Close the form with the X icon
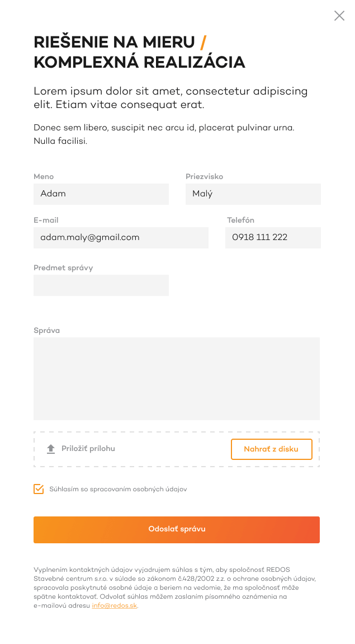The image size is (355, 644). [339, 16]
